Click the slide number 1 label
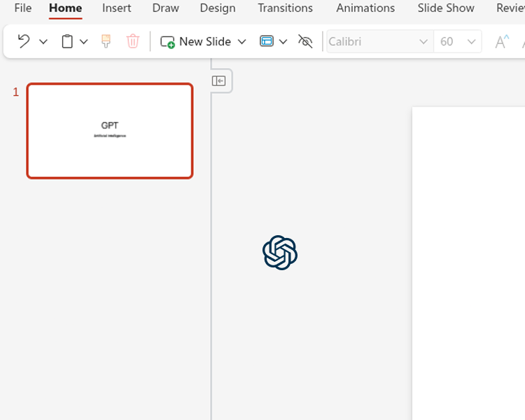 click(15, 92)
